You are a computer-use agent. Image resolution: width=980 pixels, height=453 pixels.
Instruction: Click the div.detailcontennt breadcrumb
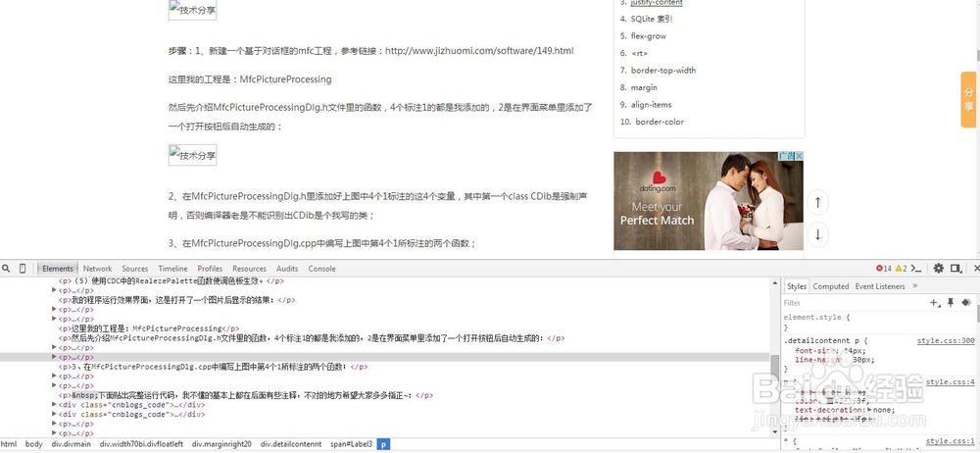tap(291, 443)
